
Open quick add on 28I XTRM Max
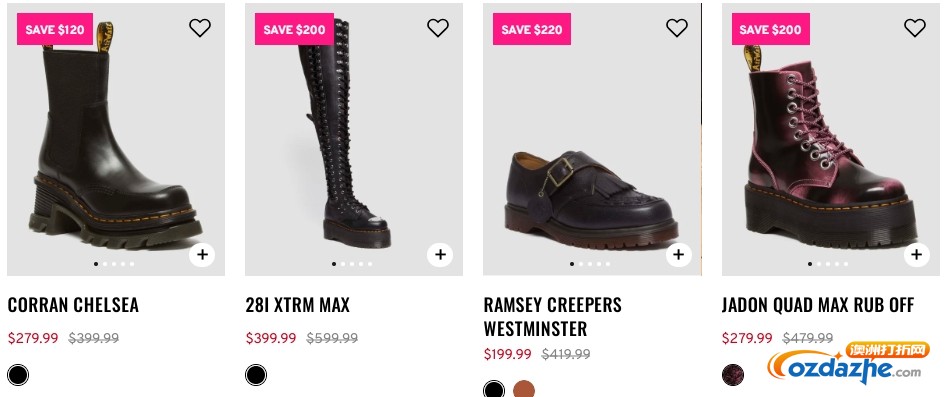coord(440,254)
